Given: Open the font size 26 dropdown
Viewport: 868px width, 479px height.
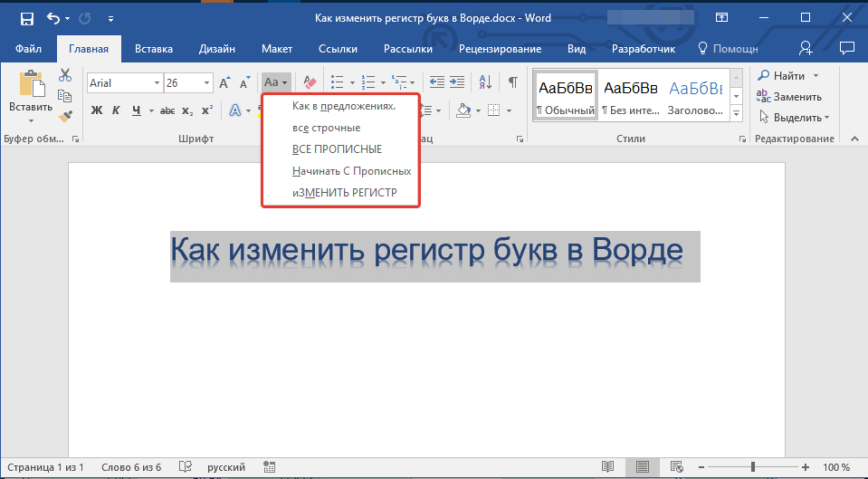Looking at the screenshot, I should (207, 82).
